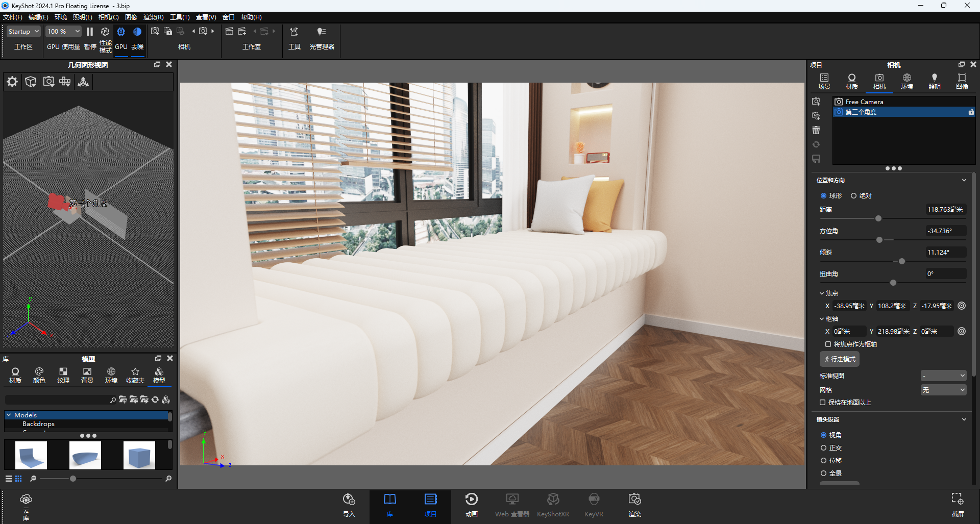This screenshot has height=524, width=980.
Task: Open the Render (渲染) menu
Action: click(x=153, y=17)
